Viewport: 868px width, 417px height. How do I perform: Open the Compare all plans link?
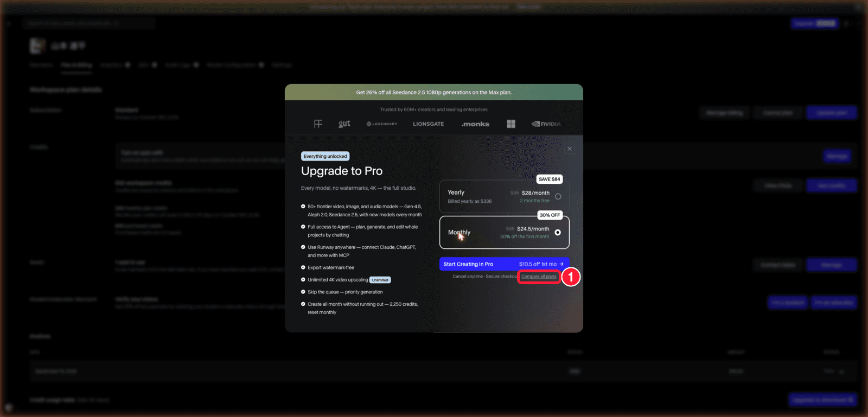(x=539, y=277)
